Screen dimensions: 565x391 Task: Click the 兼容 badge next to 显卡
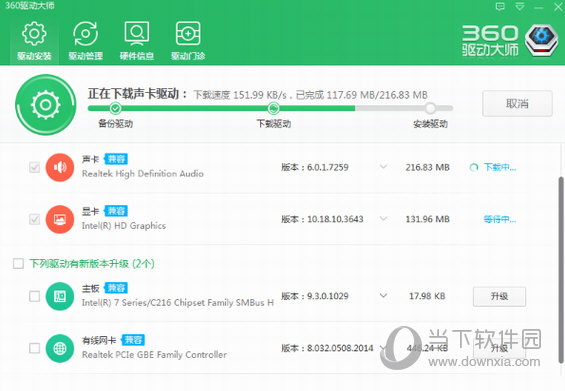(x=116, y=211)
